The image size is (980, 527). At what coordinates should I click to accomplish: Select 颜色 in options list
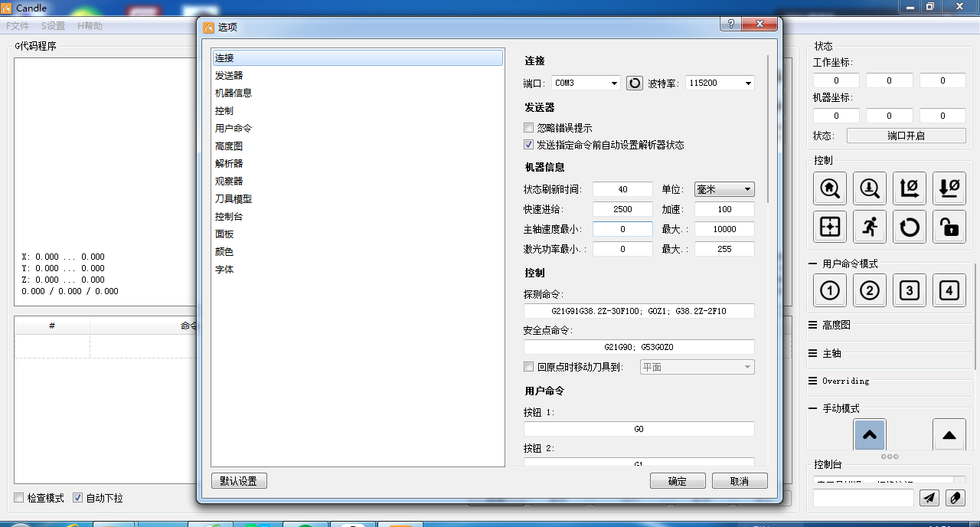(x=358, y=251)
